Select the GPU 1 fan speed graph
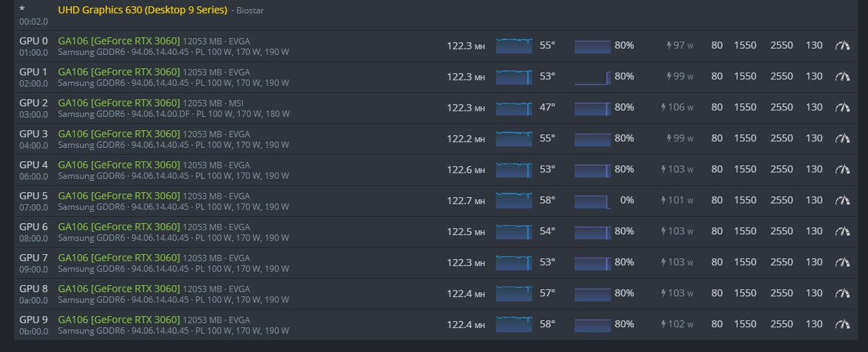Viewport: 868px width, 352px height. point(592,77)
